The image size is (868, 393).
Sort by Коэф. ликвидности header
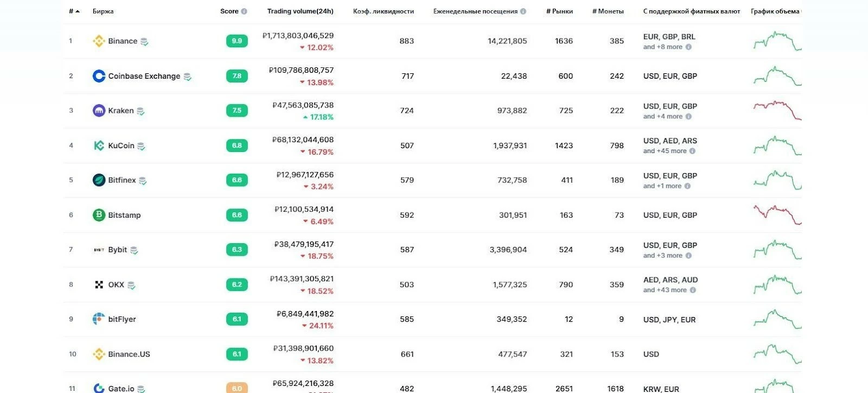point(384,11)
